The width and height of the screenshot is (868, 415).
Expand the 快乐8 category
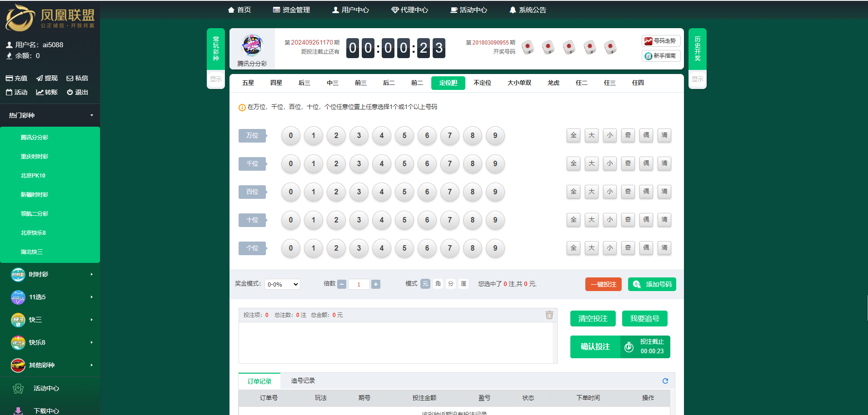coord(50,342)
